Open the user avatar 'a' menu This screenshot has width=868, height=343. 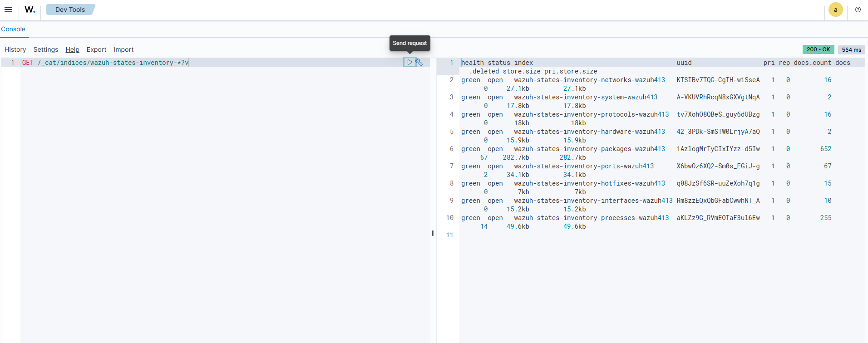click(835, 10)
